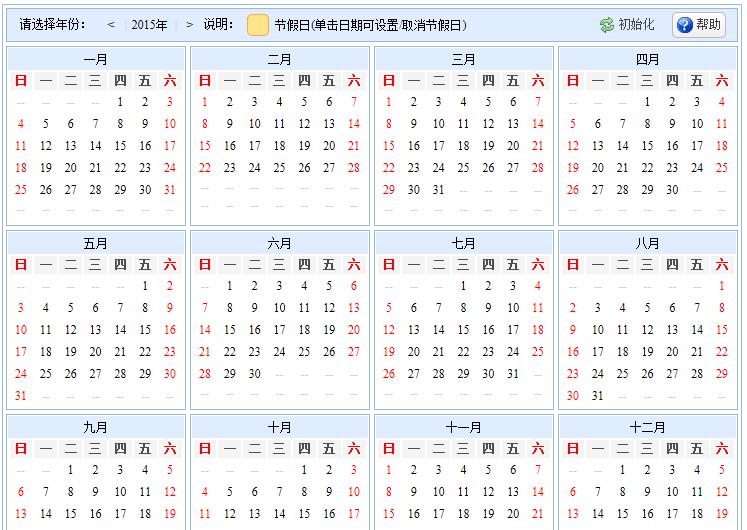This screenshot has width=747, height=530.
Task: Click the 初始化 button label
Action: point(636,24)
